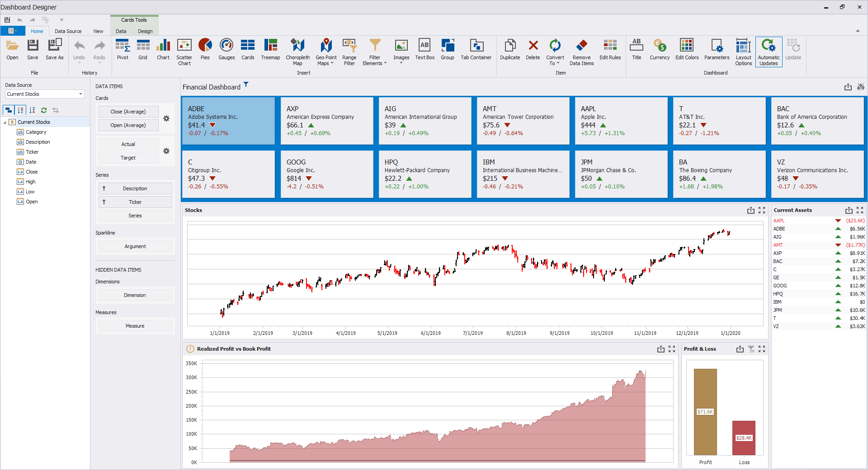Image resolution: width=868 pixels, height=470 pixels.
Task: Open the Design tab under Cards Tools
Action: (145, 31)
